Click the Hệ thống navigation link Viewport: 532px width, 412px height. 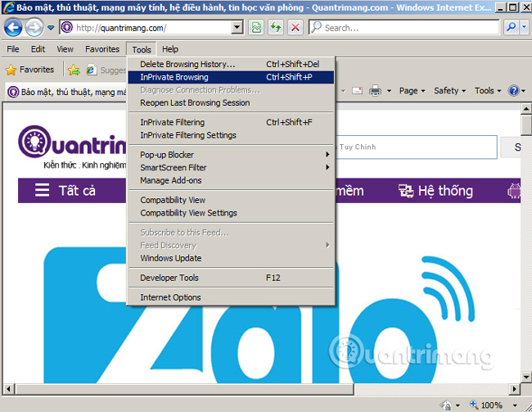point(435,191)
